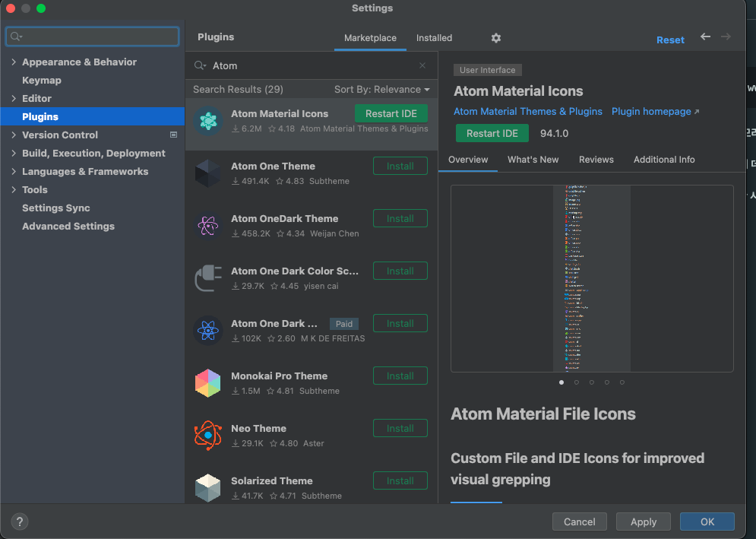Install Atom One Theme
The height and width of the screenshot is (539, 756).
[400, 166]
